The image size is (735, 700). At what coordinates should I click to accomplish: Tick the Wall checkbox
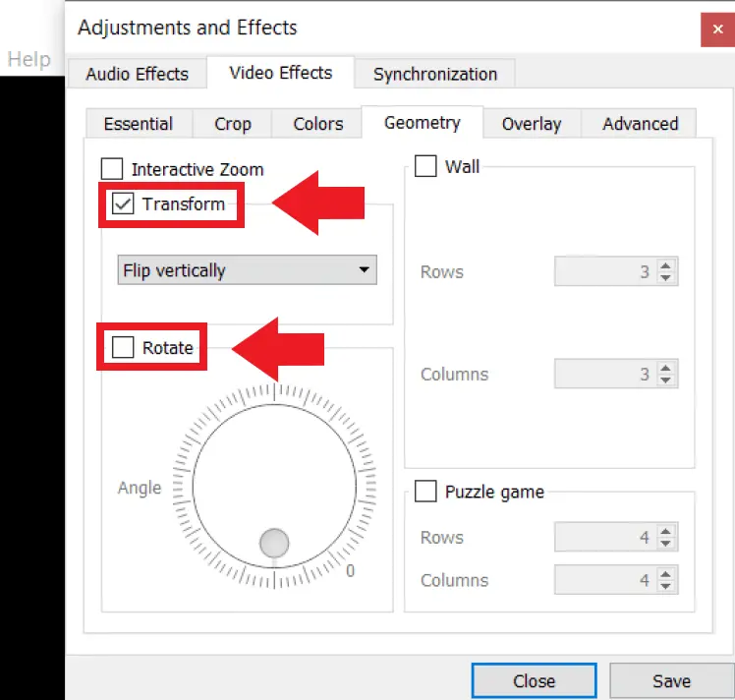point(425,166)
